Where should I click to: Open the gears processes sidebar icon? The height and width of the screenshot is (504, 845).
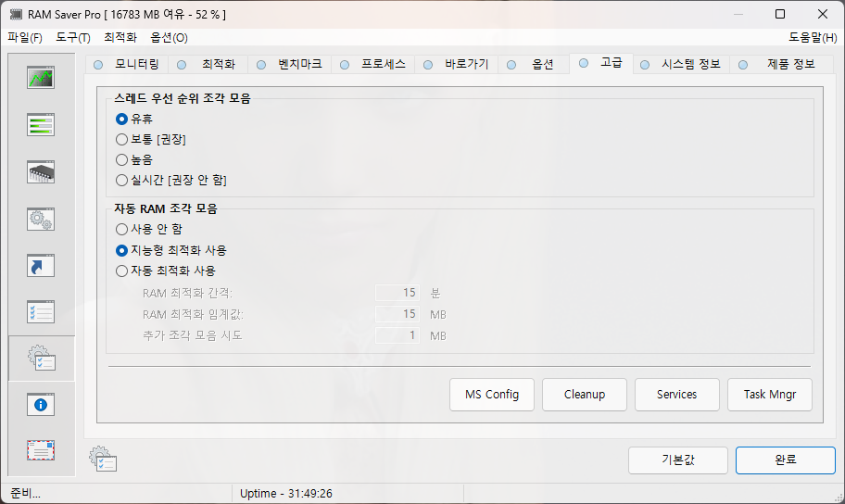coord(41,219)
